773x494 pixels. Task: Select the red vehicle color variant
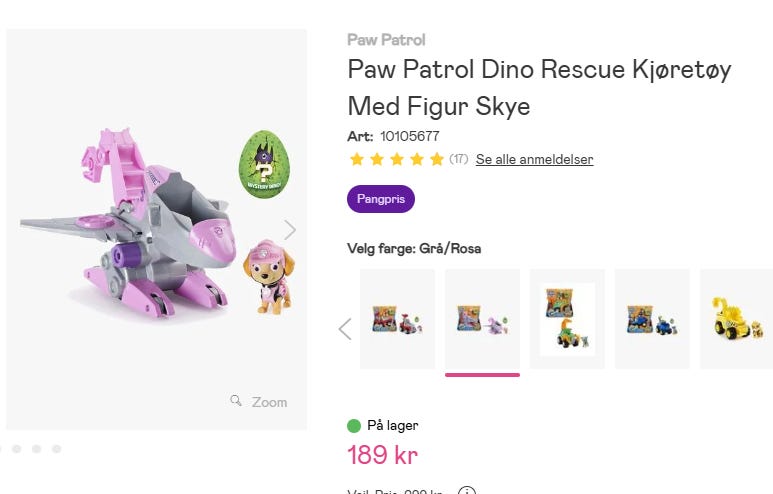tap(397, 318)
